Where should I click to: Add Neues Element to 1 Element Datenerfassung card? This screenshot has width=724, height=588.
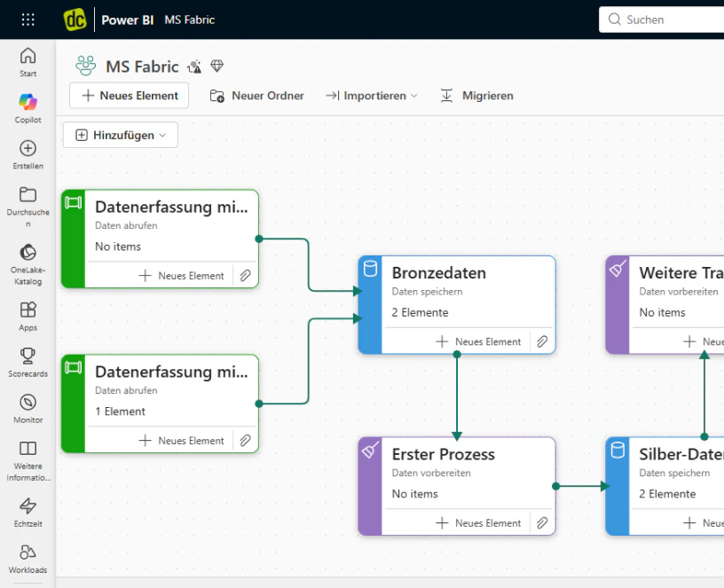click(x=182, y=440)
